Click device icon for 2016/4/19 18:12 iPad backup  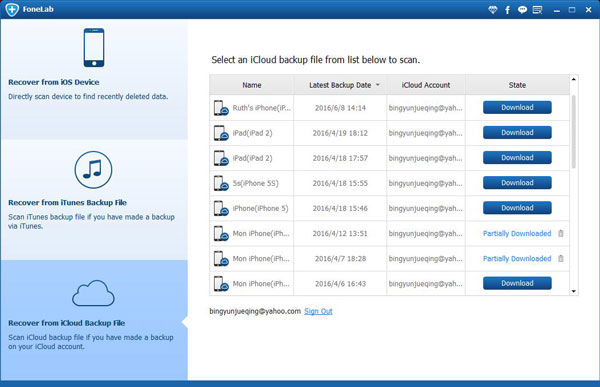click(x=221, y=133)
